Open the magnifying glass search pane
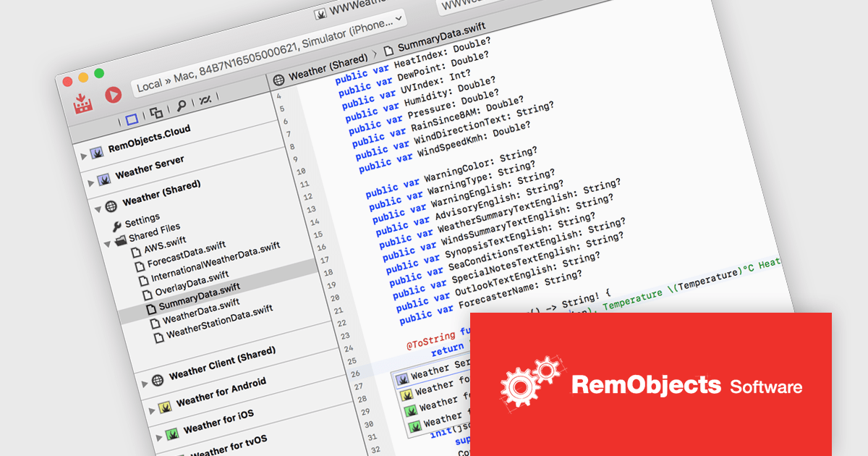Viewport: 868px width, 456px height. 180,106
